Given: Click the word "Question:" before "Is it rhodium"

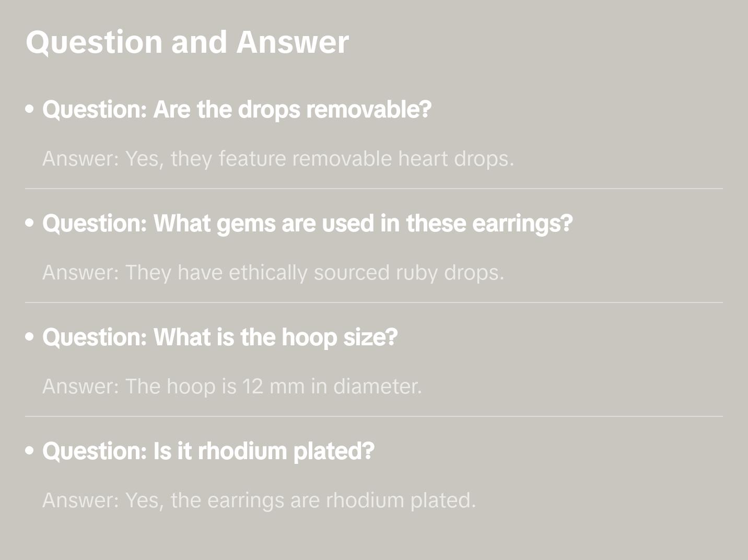Looking at the screenshot, I should (95, 451).
